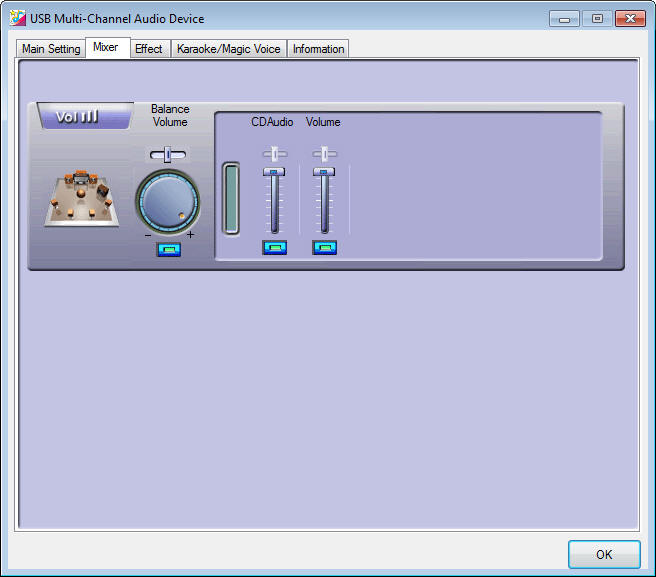656x577 pixels.
Task: Click the master volume rotary knob
Action: coord(168,202)
